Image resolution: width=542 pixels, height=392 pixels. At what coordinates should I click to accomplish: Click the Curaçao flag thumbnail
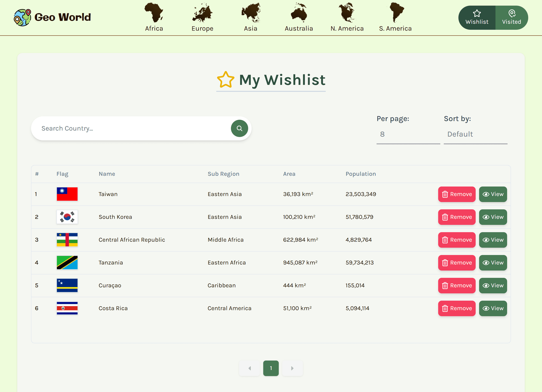click(x=67, y=286)
